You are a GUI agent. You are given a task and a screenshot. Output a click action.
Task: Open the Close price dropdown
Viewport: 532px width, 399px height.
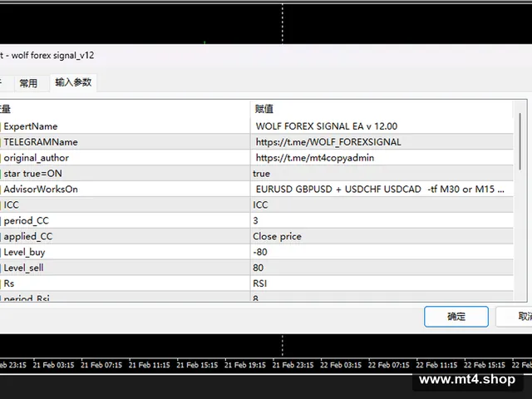[x=382, y=236]
